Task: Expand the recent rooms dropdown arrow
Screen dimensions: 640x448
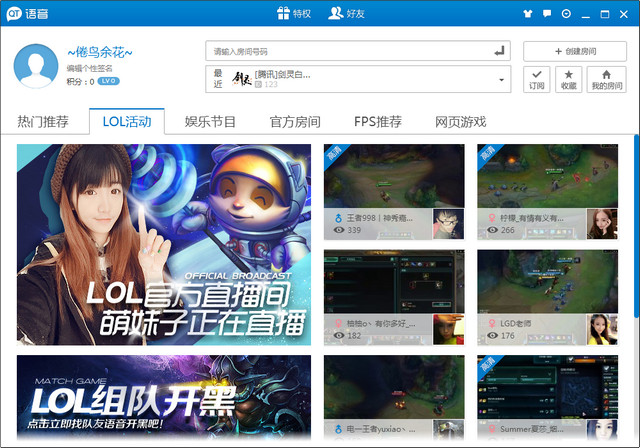Action: (501, 80)
